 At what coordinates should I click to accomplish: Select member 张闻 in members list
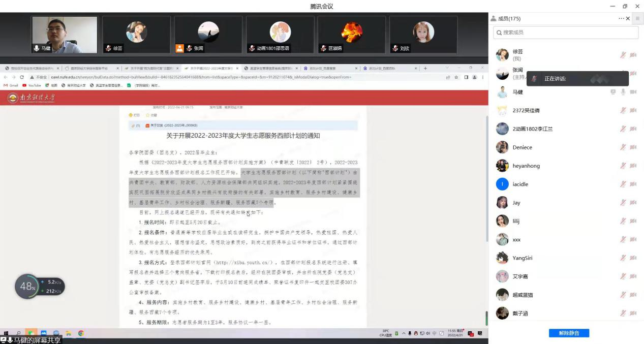pyautogui.click(x=517, y=70)
